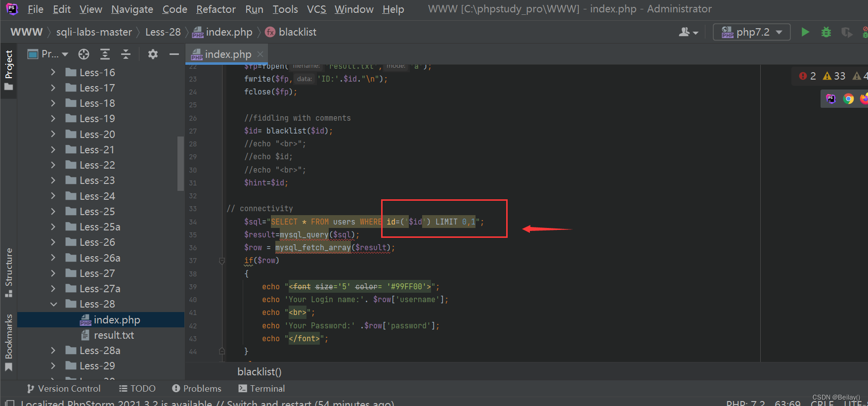Open the Help menu
The width and height of the screenshot is (868, 406).
coord(393,9)
